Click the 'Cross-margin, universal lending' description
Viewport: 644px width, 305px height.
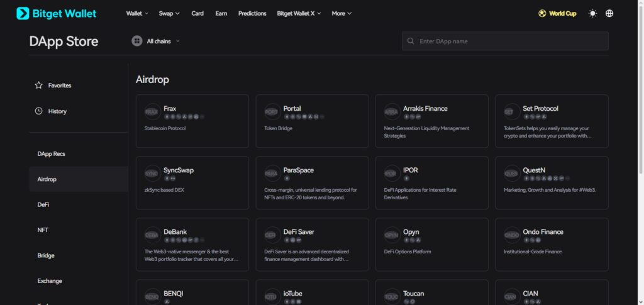click(x=311, y=193)
